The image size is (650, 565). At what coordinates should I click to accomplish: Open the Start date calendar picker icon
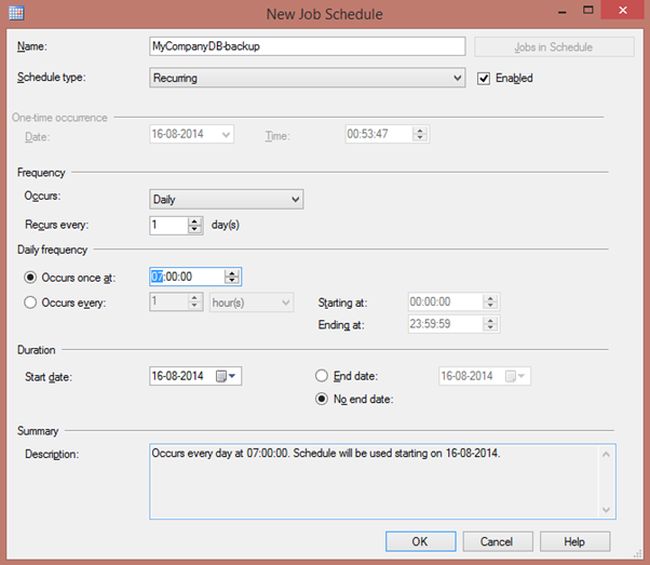click(221, 376)
